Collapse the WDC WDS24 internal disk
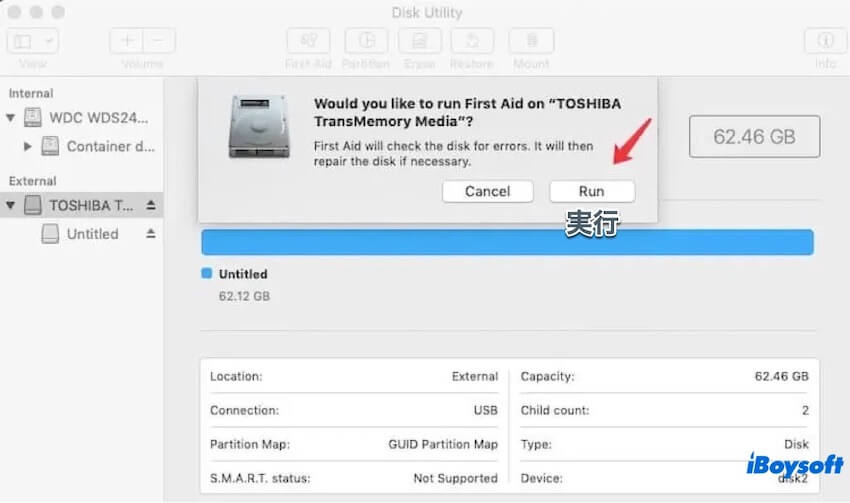 (x=11, y=118)
